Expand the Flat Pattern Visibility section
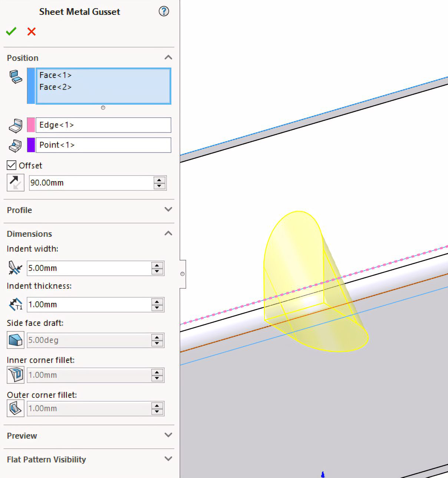The height and width of the screenshot is (478, 448). [x=168, y=459]
